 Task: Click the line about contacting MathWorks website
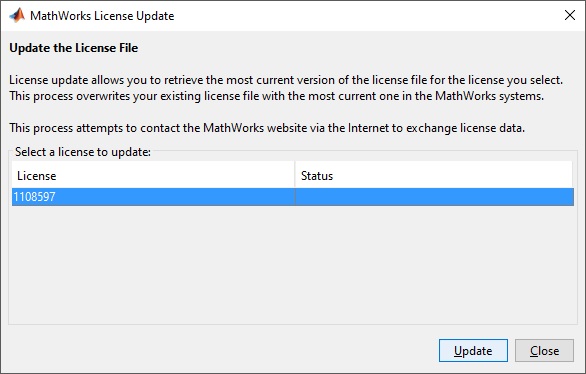[x=267, y=128]
